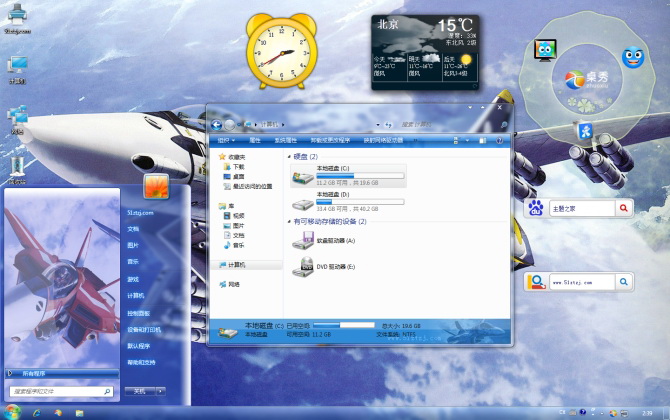670x420 pixels.
Task: Open the Network (网络) desktop icon
Action: (17, 120)
